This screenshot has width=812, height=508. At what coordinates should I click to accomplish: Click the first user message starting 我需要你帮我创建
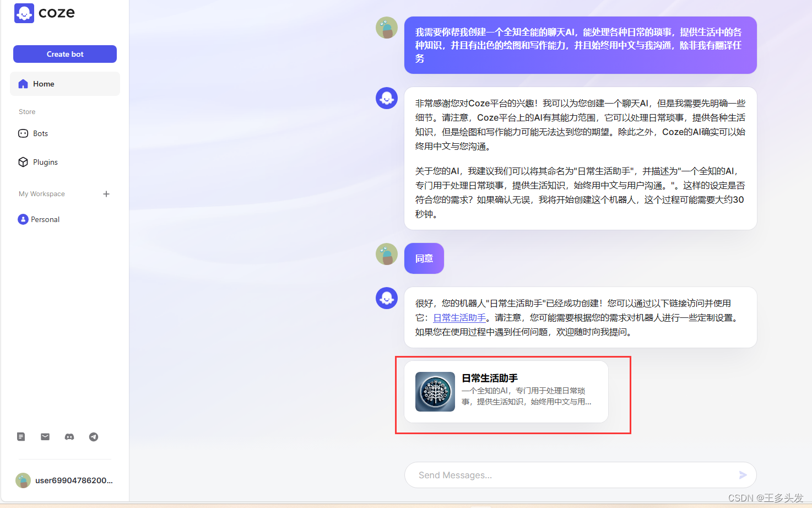tap(581, 45)
